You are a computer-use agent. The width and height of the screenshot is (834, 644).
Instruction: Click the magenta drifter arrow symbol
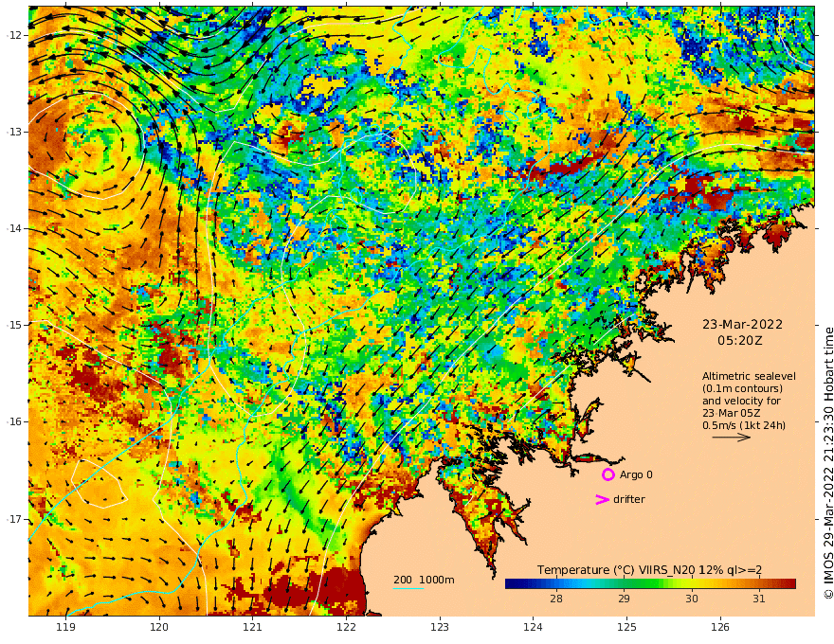[x=602, y=499]
